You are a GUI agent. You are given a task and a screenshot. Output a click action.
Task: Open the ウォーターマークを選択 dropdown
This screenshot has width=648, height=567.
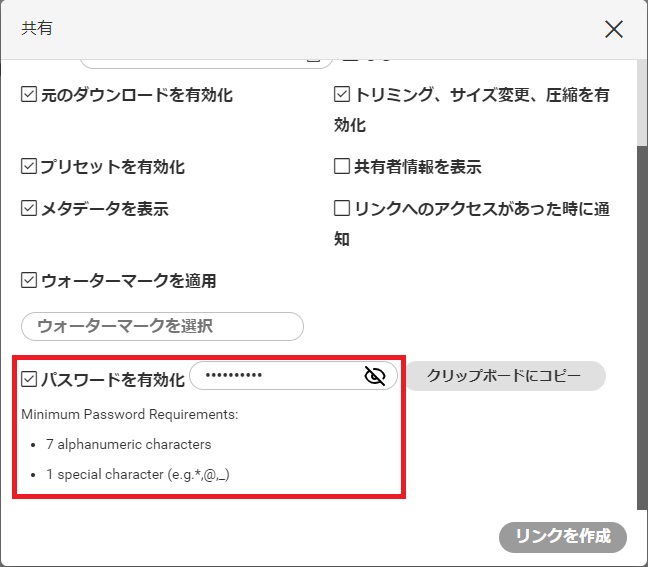coord(162,326)
